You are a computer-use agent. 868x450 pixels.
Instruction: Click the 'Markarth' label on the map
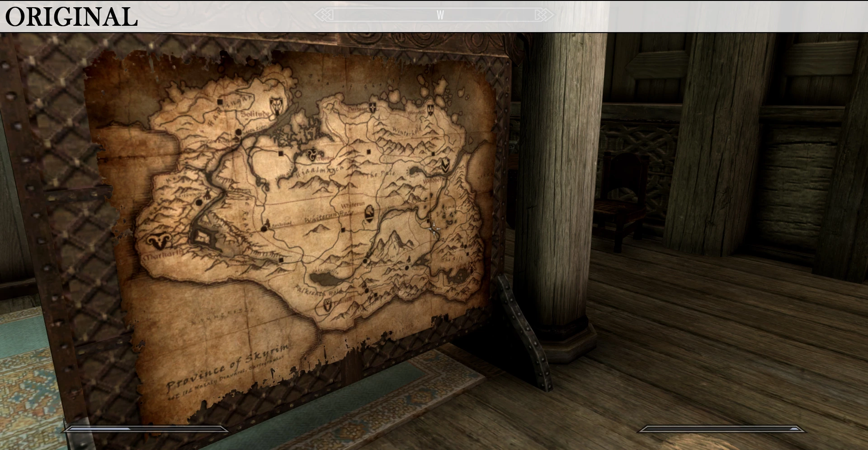click(x=163, y=257)
